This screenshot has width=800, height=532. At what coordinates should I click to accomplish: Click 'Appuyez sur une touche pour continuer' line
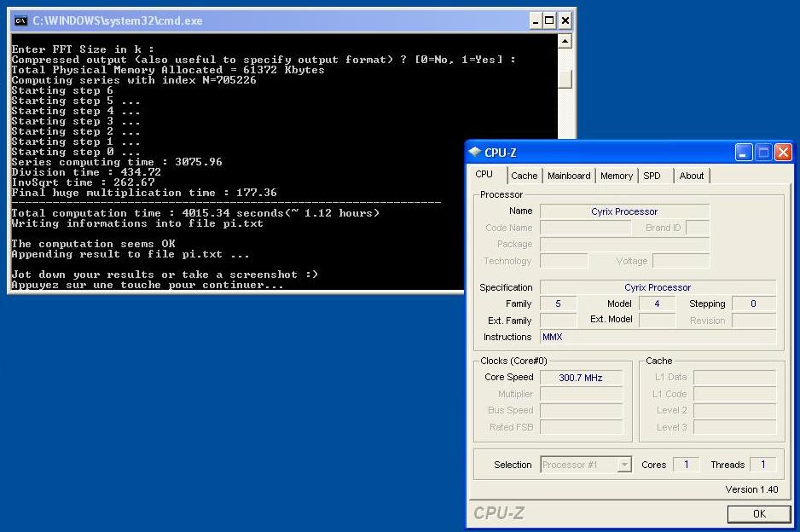pyautogui.click(x=148, y=285)
